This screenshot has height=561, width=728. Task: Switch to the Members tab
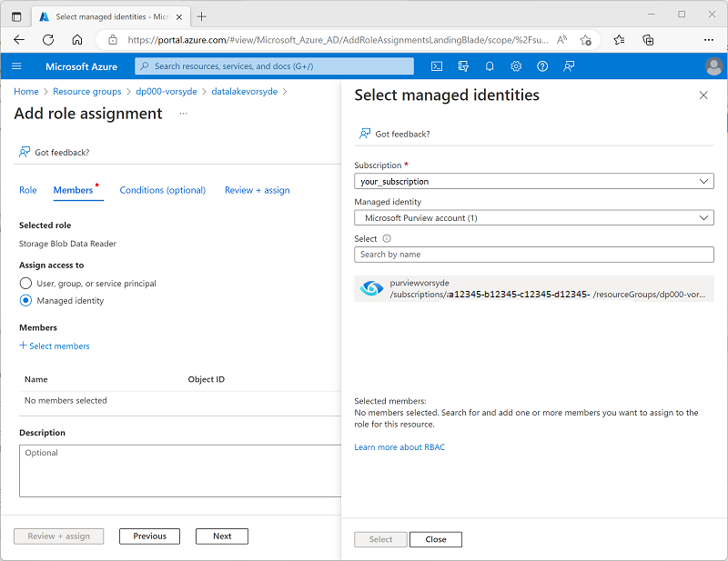click(74, 190)
